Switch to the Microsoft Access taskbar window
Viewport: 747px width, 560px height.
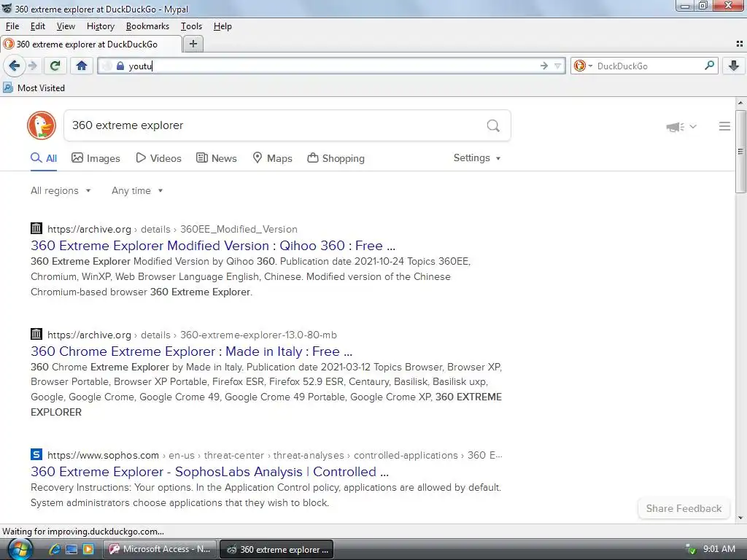(x=160, y=549)
